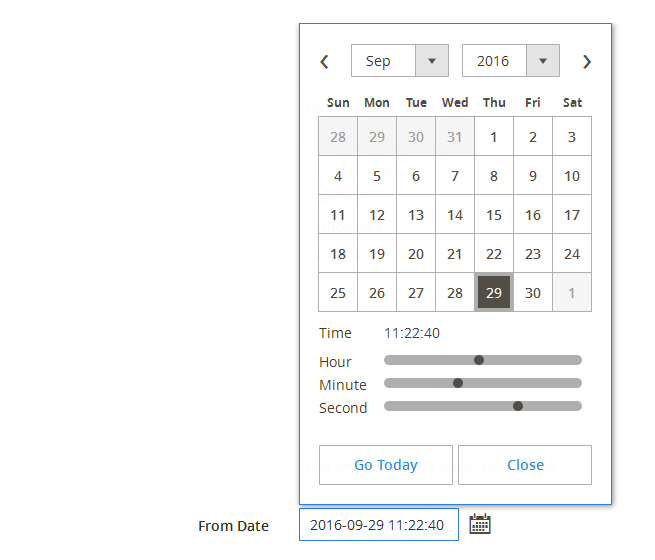Screen dimensions: 655x560
Task: Select day 7 in the calendar
Action: [x=455, y=176]
